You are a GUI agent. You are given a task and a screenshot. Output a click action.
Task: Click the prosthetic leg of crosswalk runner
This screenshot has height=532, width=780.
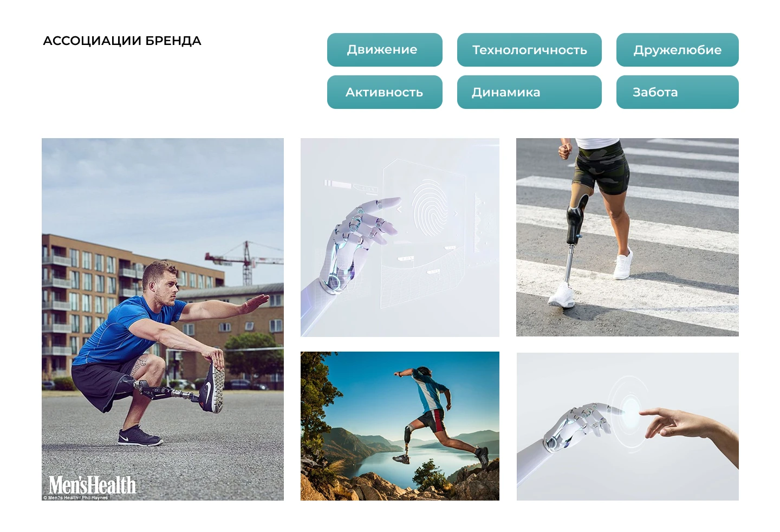[572, 238]
